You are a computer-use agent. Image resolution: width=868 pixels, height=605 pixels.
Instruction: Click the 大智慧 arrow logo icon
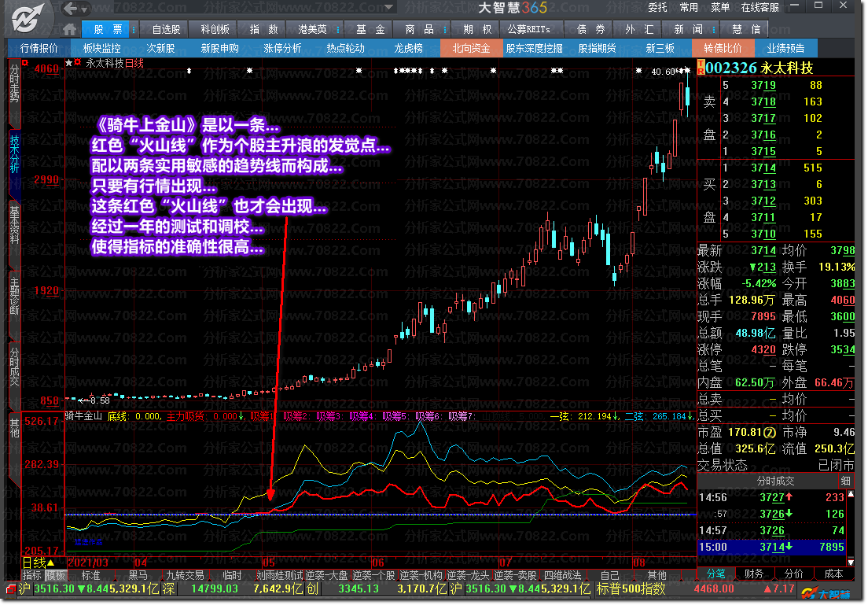point(28,17)
